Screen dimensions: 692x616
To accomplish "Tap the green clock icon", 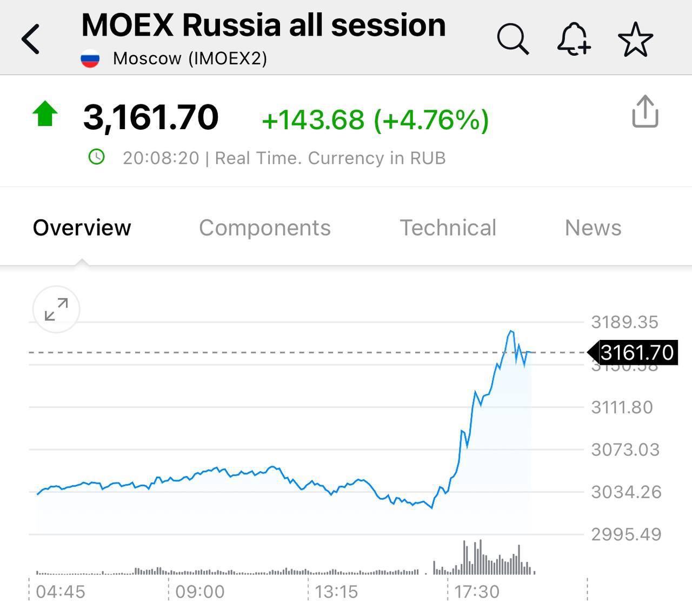I will [96, 157].
